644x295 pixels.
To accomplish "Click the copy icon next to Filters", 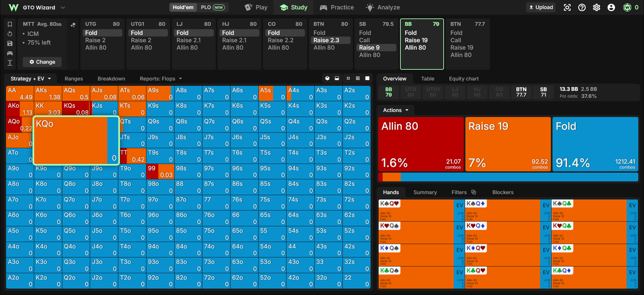I will click(474, 192).
